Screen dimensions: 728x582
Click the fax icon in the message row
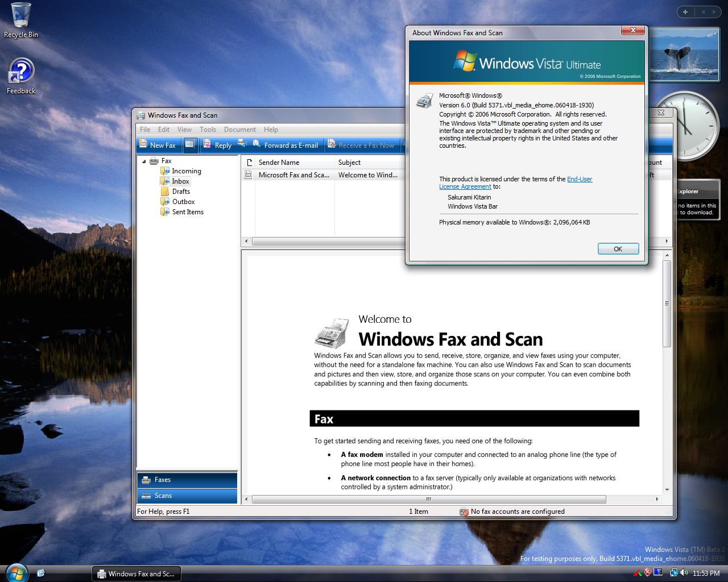249,175
